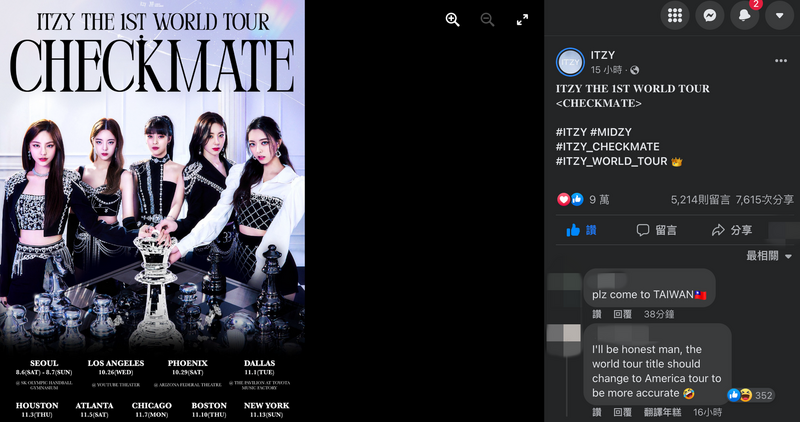Click the ITZY CHECKMATE tour poster image
Viewport: 800px width, 422px height.
pos(153,211)
